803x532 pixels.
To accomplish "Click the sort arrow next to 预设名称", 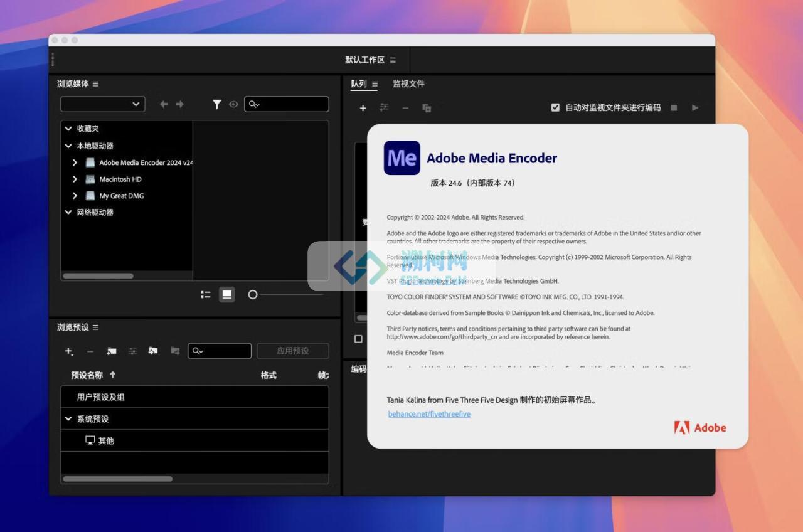I will (x=113, y=375).
